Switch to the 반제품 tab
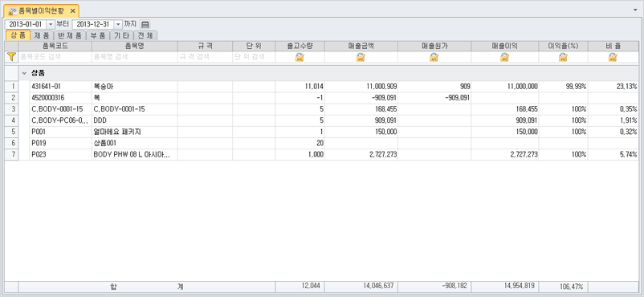The width and height of the screenshot is (644, 297). click(70, 35)
